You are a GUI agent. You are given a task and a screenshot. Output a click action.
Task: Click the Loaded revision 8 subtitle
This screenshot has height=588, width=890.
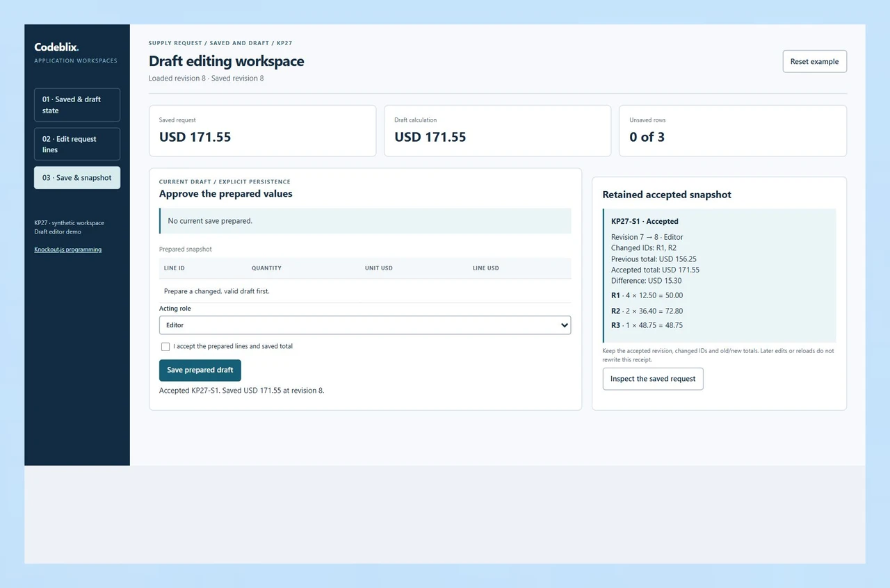[x=207, y=79]
